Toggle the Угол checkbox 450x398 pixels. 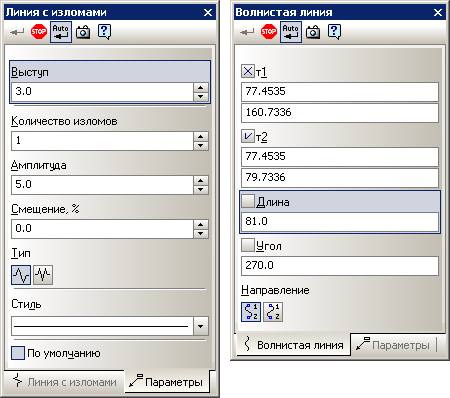pos(248,246)
